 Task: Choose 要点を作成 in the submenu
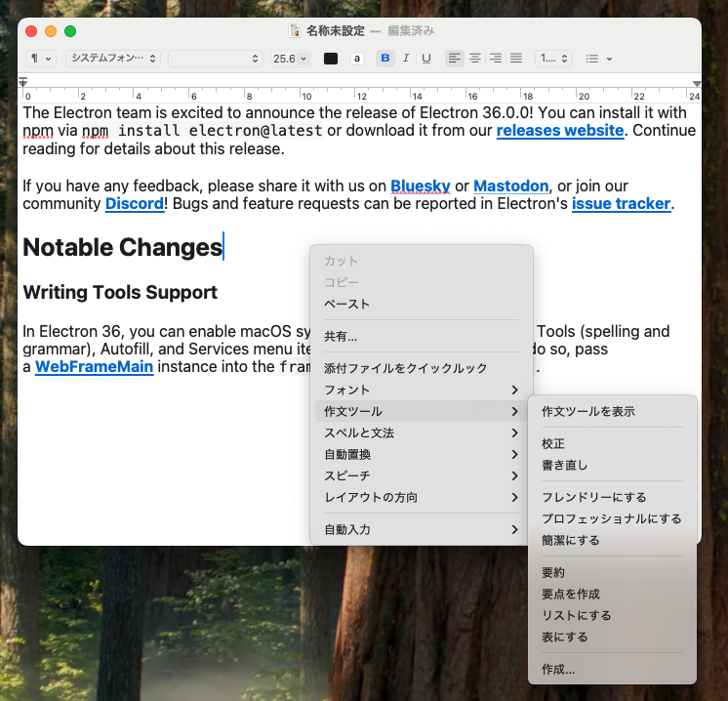click(612, 594)
